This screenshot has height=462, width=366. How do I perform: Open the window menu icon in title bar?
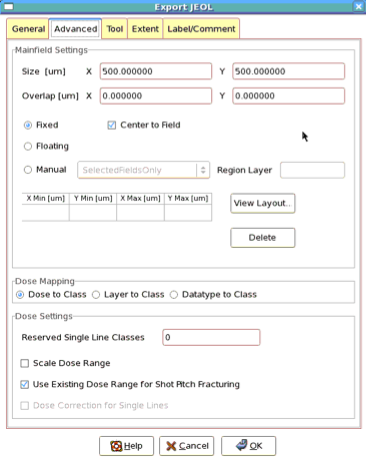[9, 6]
